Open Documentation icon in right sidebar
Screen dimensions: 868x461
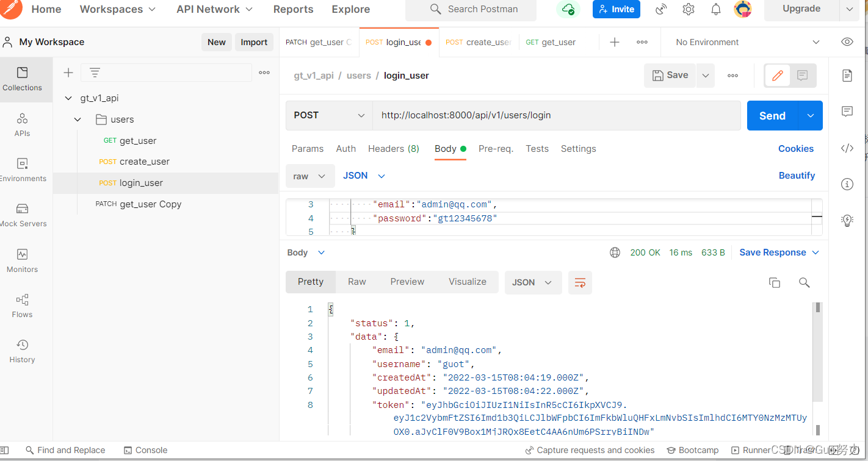click(847, 76)
